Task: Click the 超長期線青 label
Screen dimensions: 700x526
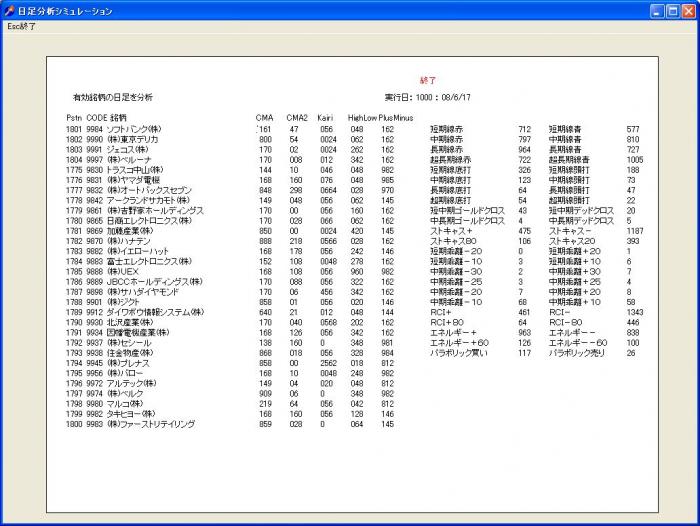Action: click(569, 160)
